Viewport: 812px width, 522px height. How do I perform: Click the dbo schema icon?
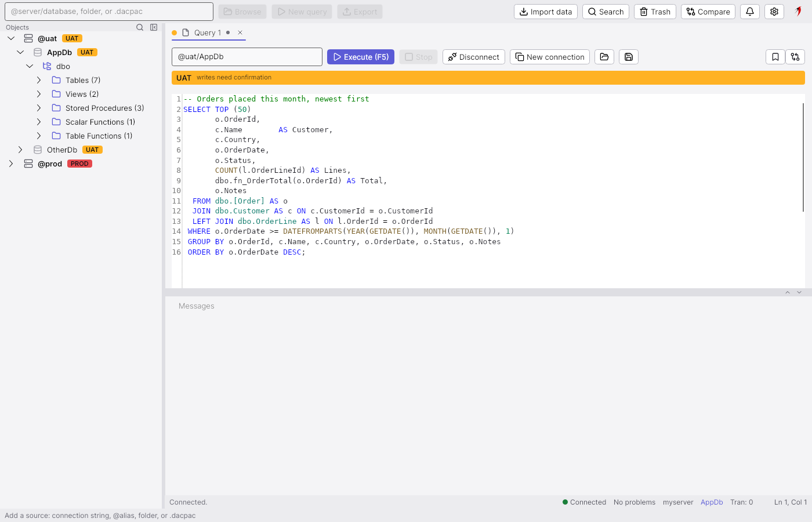[x=47, y=66]
